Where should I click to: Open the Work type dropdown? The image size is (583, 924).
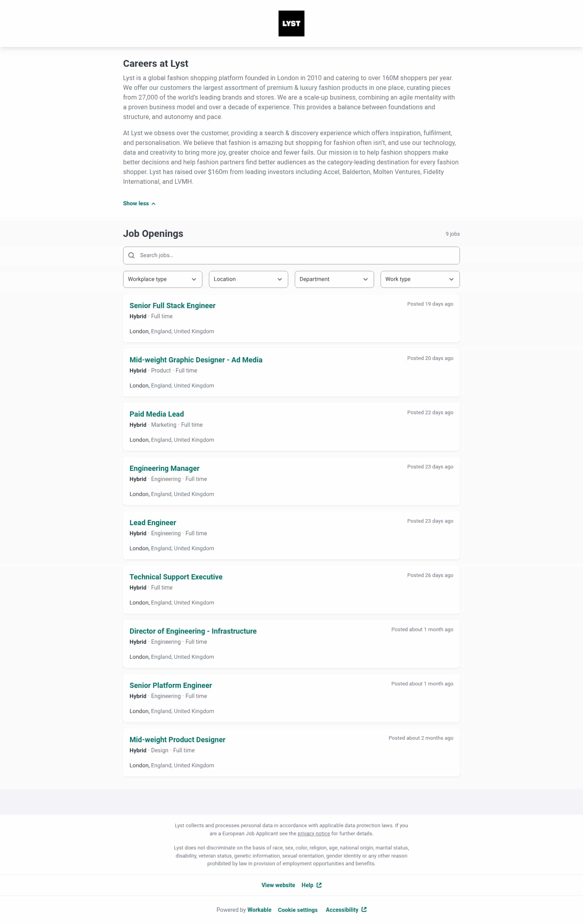pos(420,279)
